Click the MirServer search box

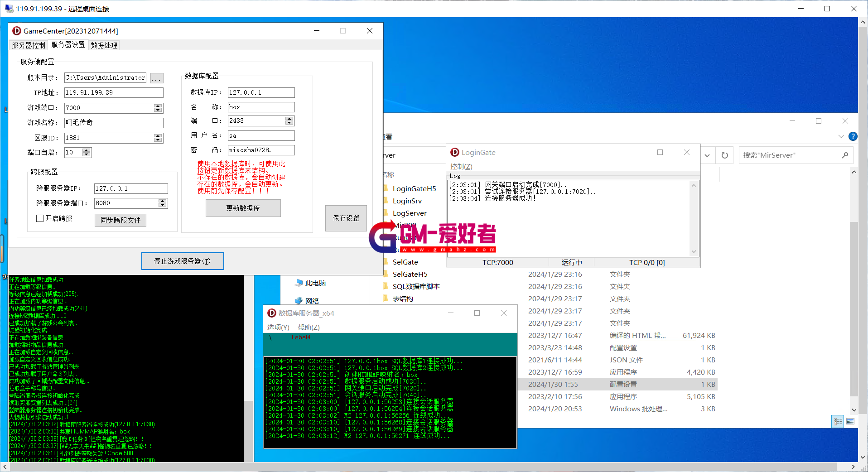(796, 155)
